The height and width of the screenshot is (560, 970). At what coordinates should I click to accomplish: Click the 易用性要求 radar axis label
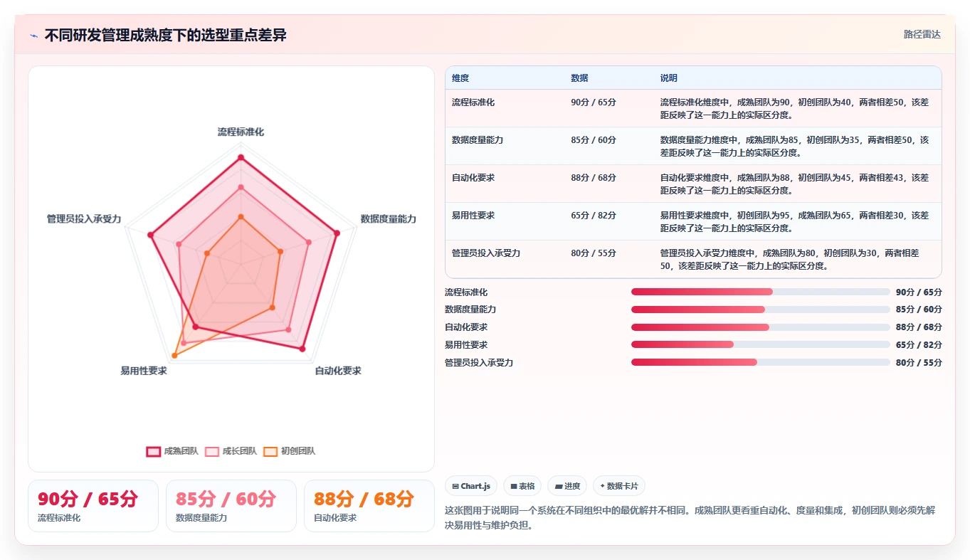click(x=144, y=371)
